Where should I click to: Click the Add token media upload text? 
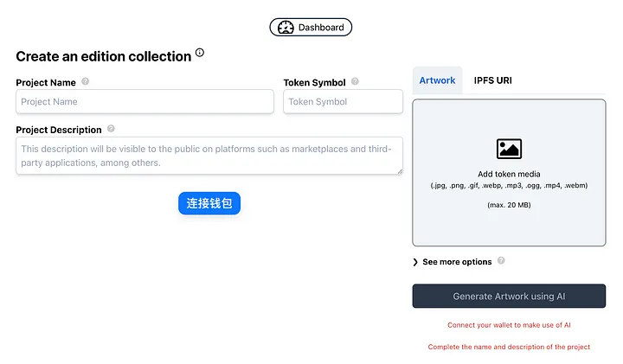[509, 174]
